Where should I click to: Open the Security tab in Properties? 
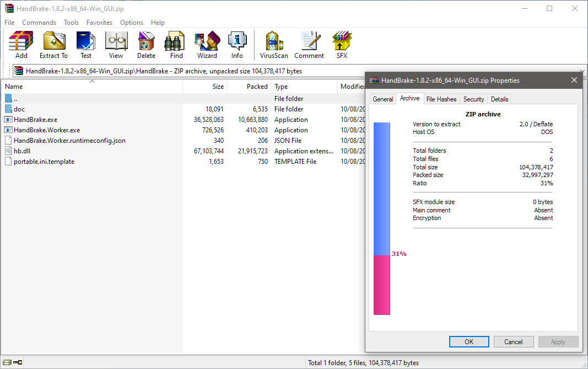473,99
